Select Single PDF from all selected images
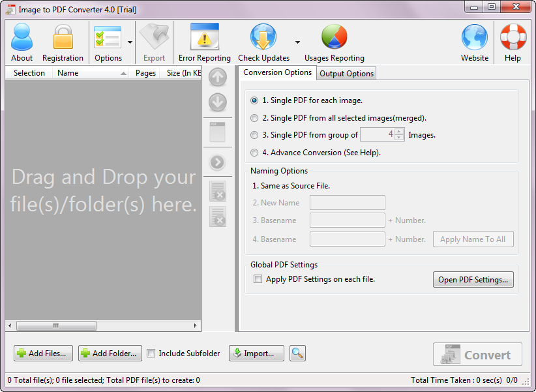This screenshot has width=536, height=392. (x=254, y=118)
